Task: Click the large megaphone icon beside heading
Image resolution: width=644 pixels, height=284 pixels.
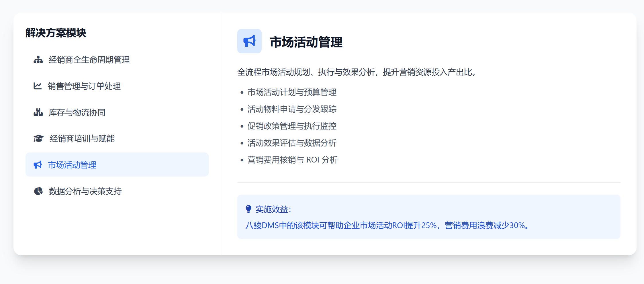Action: click(249, 41)
